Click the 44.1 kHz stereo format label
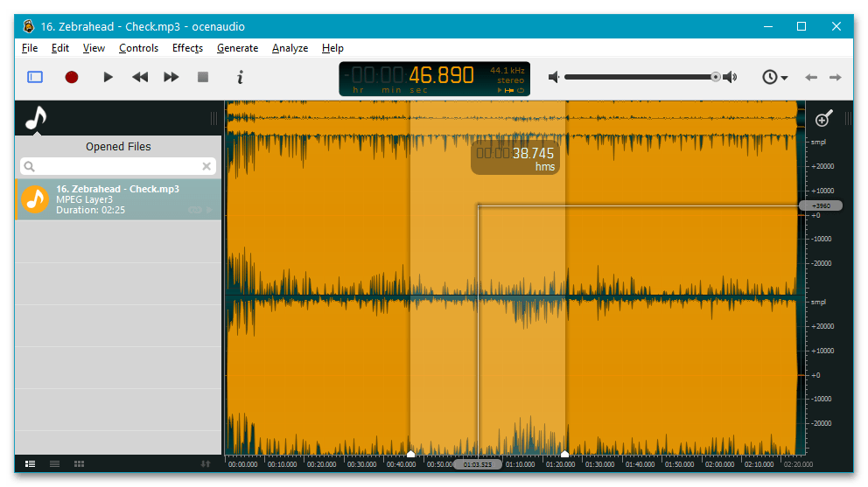 coord(507,75)
